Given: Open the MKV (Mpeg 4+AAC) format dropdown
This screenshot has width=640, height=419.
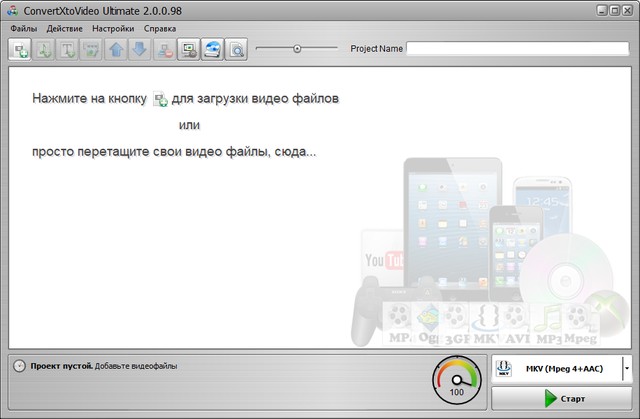Looking at the screenshot, I should [627, 369].
